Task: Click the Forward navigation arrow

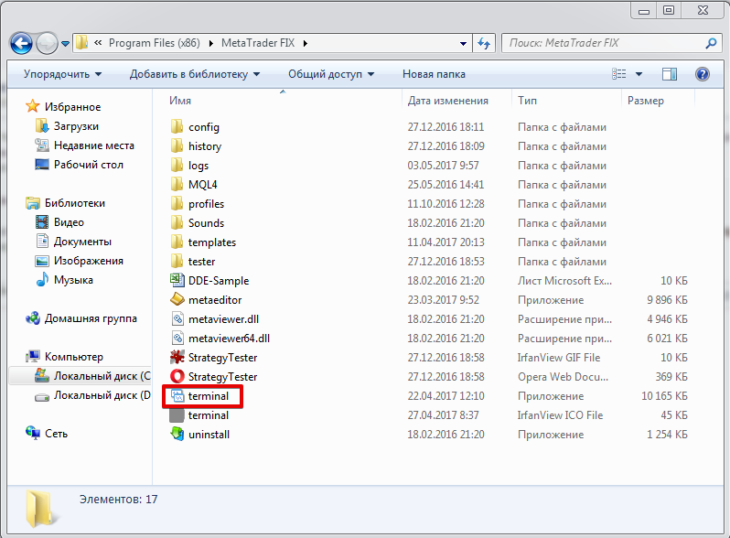Action: [x=47, y=44]
